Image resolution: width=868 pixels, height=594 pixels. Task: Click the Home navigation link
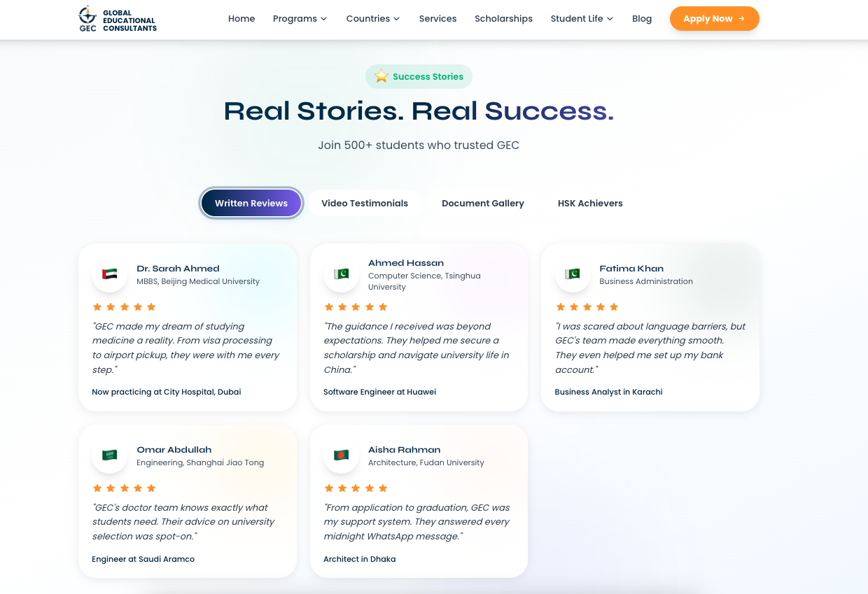[x=241, y=19]
